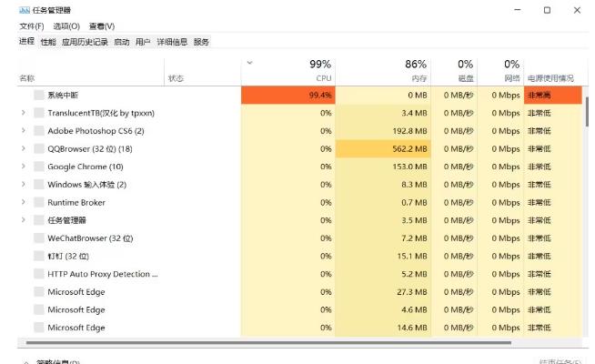Screen dimensions: 595x364
Task: Click the WeChatBrowser process icon
Action: coord(39,238)
